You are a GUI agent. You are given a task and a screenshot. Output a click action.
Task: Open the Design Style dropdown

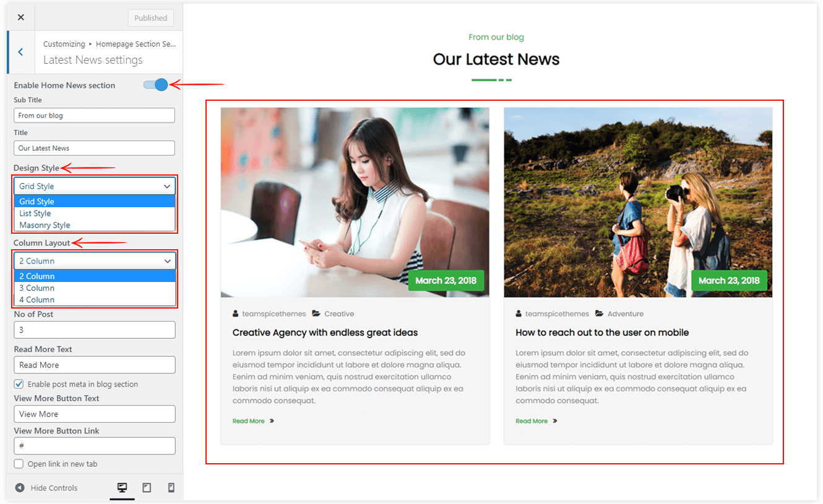tap(95, 186)
